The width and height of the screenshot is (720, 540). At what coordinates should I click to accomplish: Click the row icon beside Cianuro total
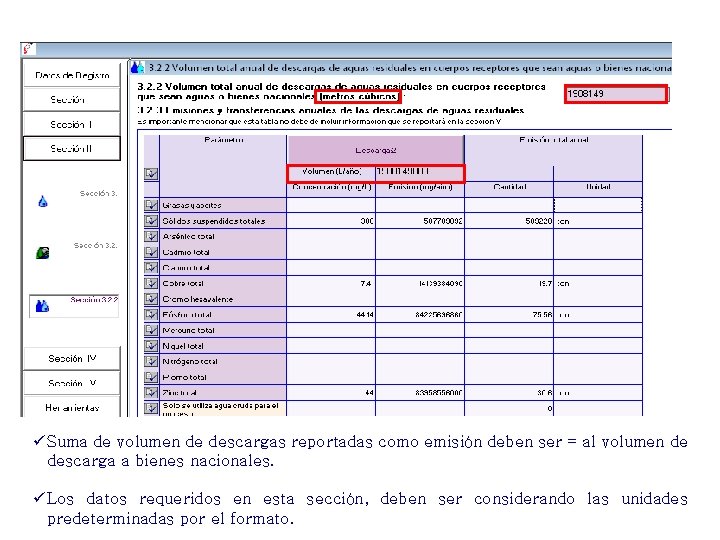click(151, 267)
